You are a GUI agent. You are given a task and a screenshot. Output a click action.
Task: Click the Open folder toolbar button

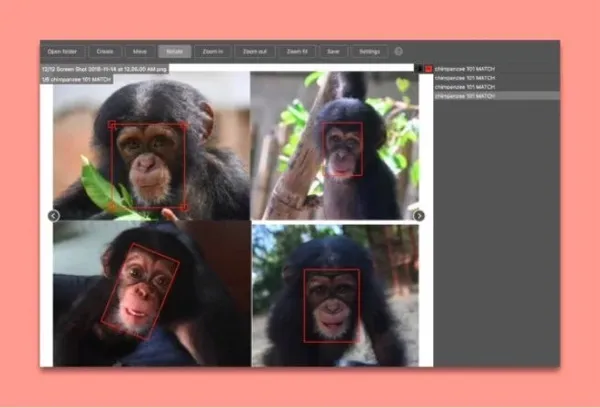tap(62, 51)
